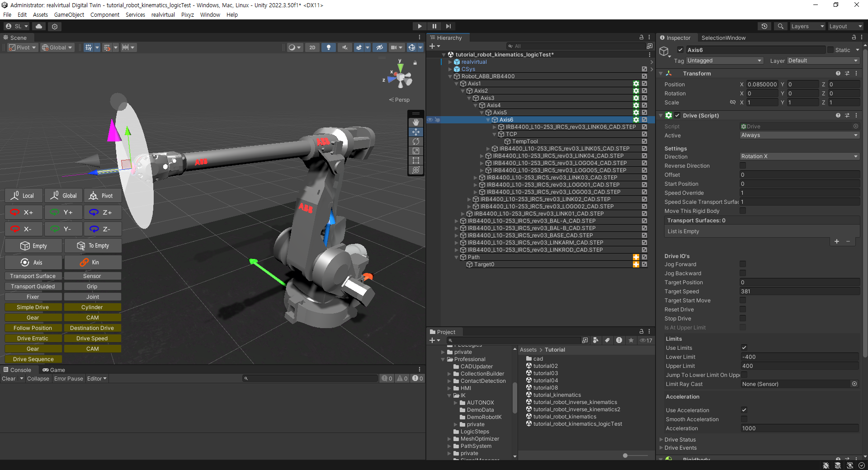Viewport: 868px width, 470px height.
Task: Collapse the Path item in the Hierarchy
Action: point(457,257)
